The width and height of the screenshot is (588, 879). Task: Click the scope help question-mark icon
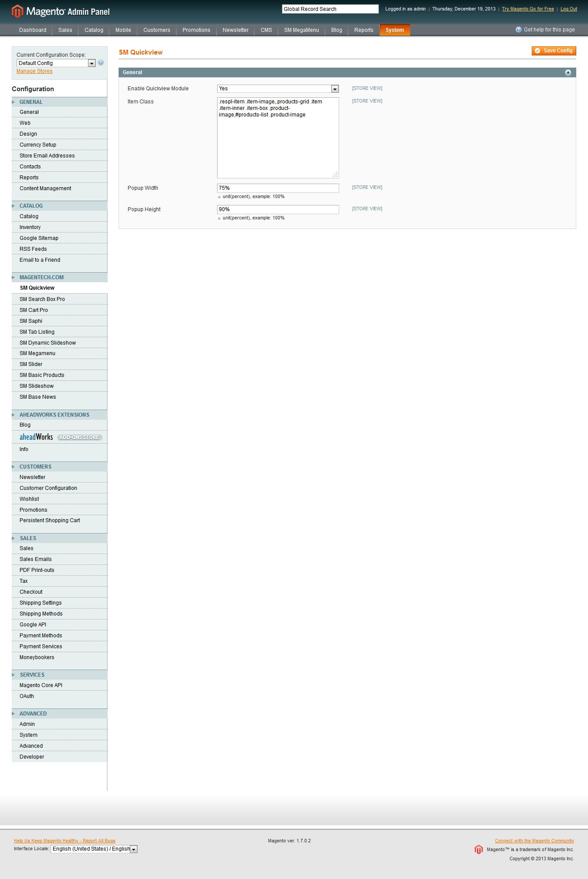101,63
